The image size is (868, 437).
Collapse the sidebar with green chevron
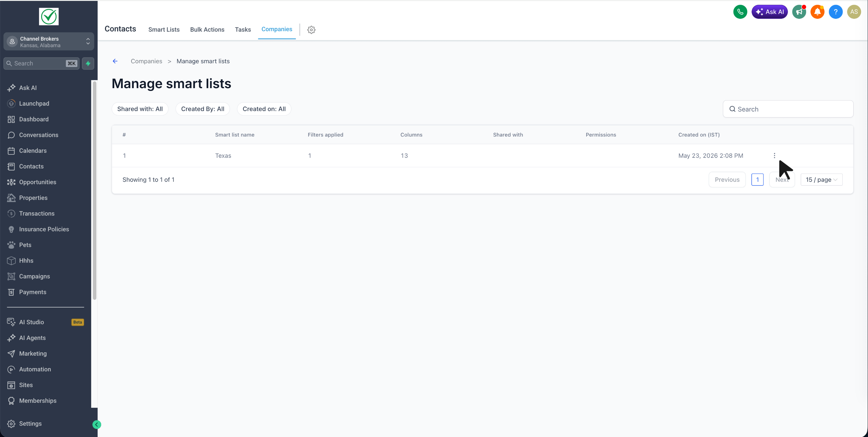[97, 425]
